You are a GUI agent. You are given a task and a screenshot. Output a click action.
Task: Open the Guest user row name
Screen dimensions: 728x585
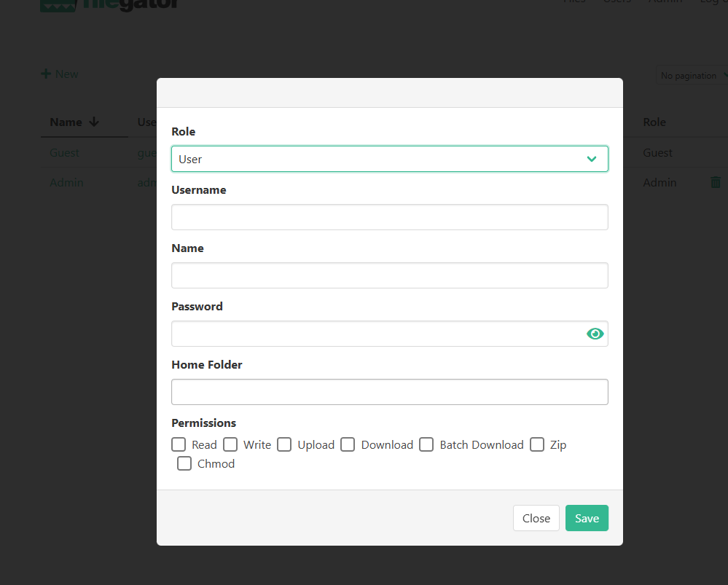(x=65, y=153)
